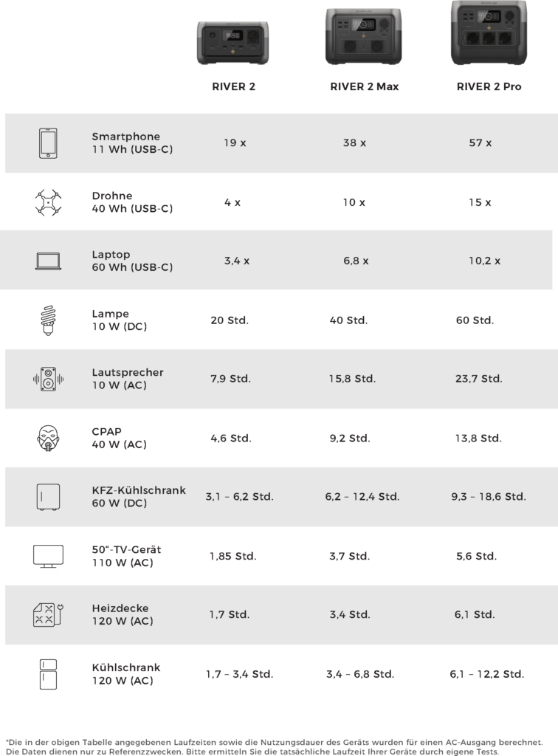Viewport: 558px width, 756px height.
Task: Click the TV screen icon
Action: pos(48,557)
